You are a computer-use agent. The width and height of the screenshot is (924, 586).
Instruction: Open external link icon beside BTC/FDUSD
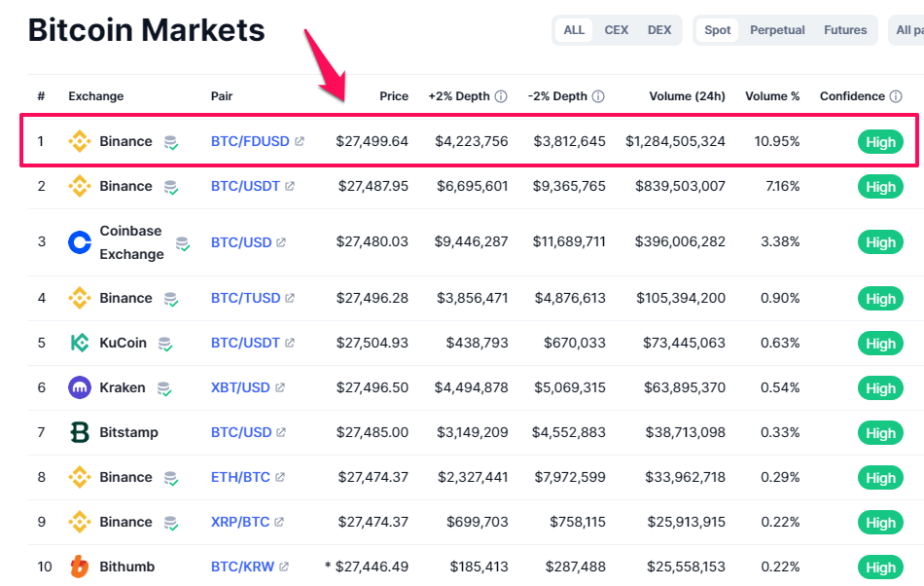[300, 141]
